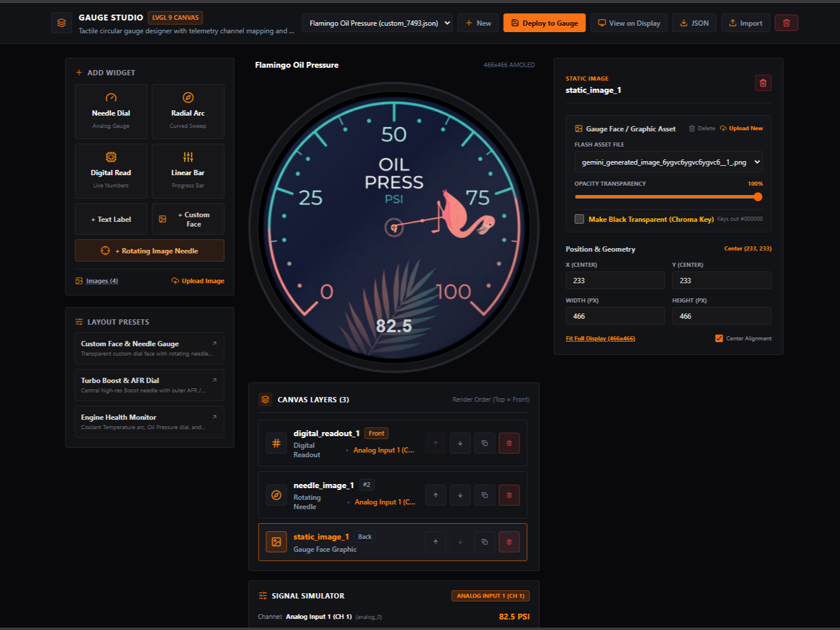
Task: Add a Linear Bar widget
Action: [x=188, y=171]
